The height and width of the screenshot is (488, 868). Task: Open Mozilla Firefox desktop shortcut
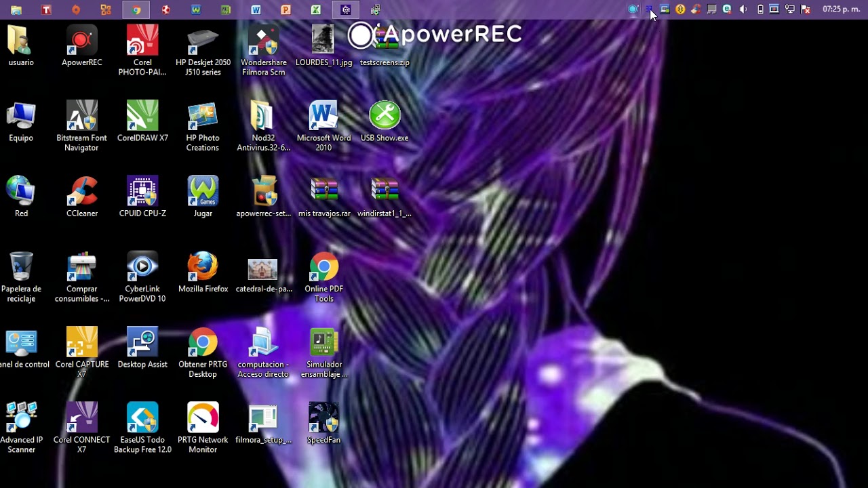pyautogui.click(x=203, y=272)
